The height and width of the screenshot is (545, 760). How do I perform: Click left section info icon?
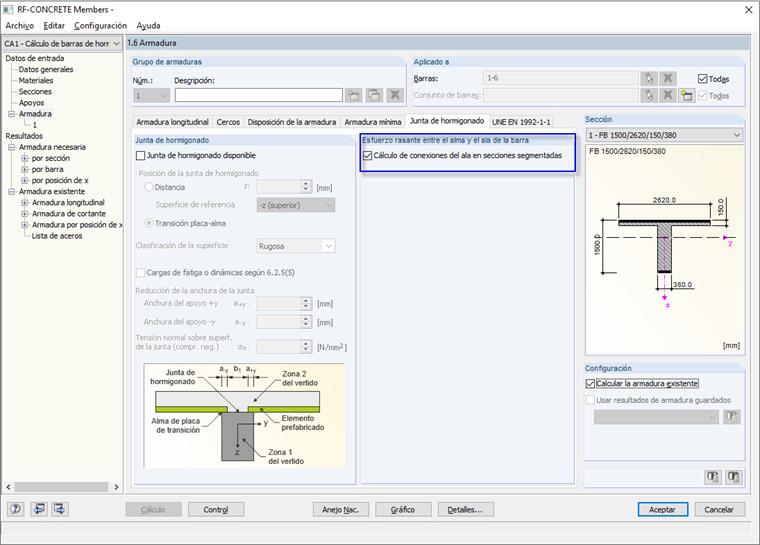[712, 477]
